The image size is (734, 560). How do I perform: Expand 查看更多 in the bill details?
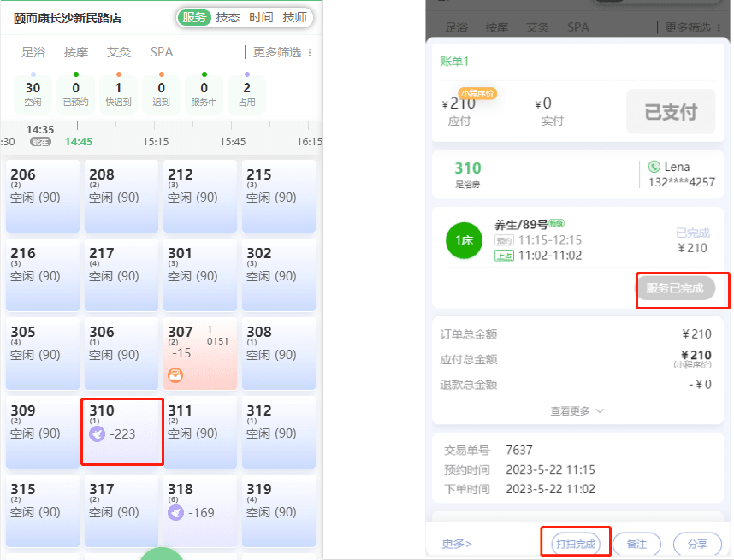coord(577,410)
